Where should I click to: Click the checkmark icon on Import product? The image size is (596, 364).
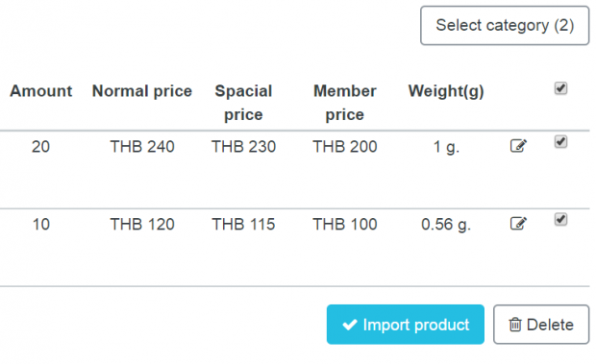[349, 325]
